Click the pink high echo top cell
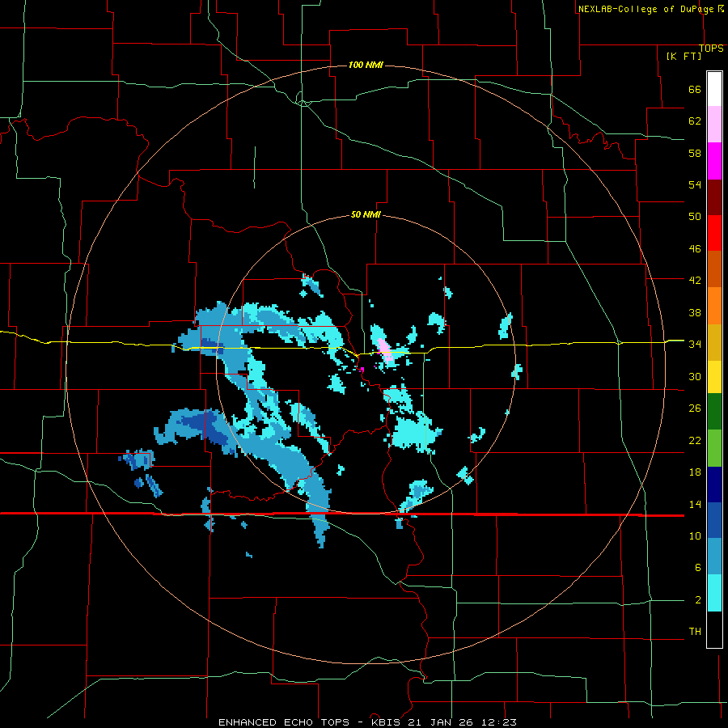The height and width of the screenshot is (728, 728). point(385,350)
